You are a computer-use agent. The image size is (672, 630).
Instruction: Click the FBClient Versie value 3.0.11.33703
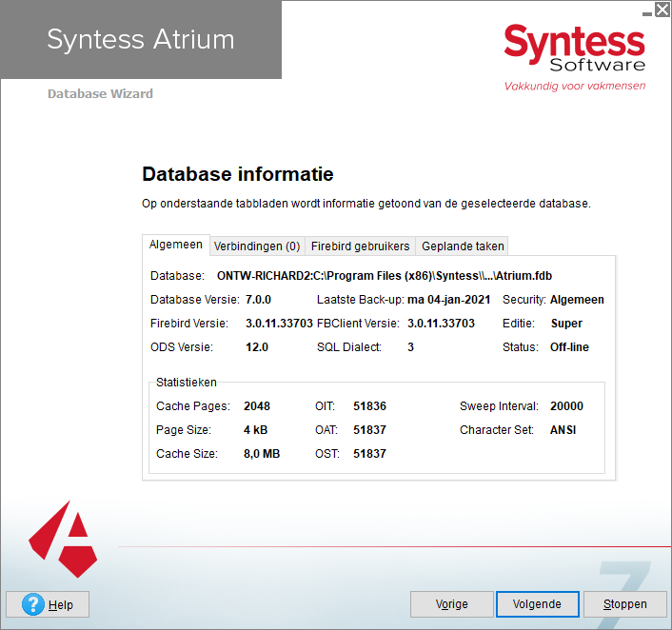[441, 324]
